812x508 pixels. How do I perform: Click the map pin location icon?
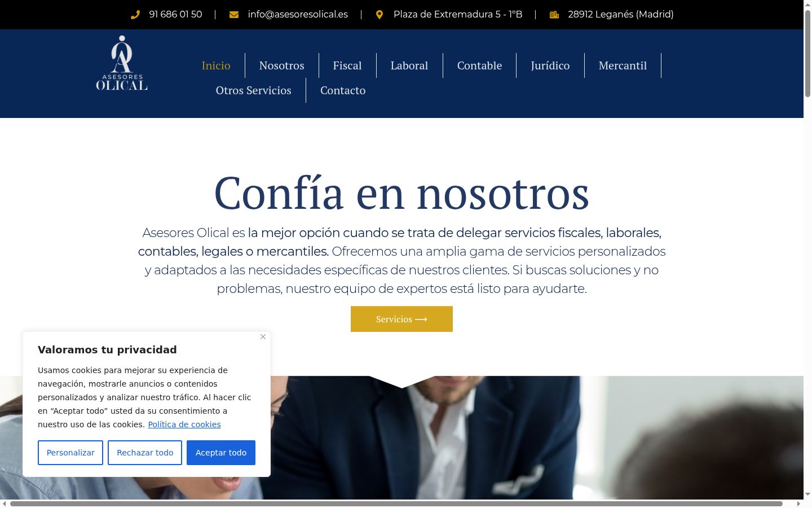[x=379, y=15]
